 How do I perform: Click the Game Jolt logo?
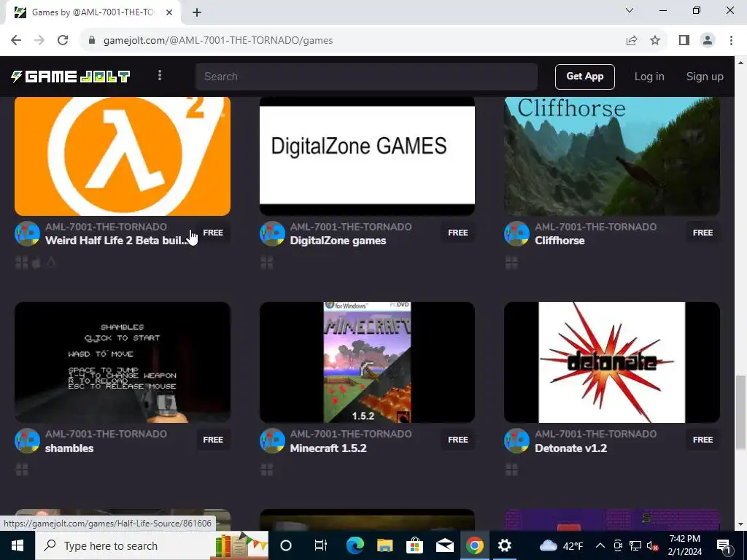(71, 76)
